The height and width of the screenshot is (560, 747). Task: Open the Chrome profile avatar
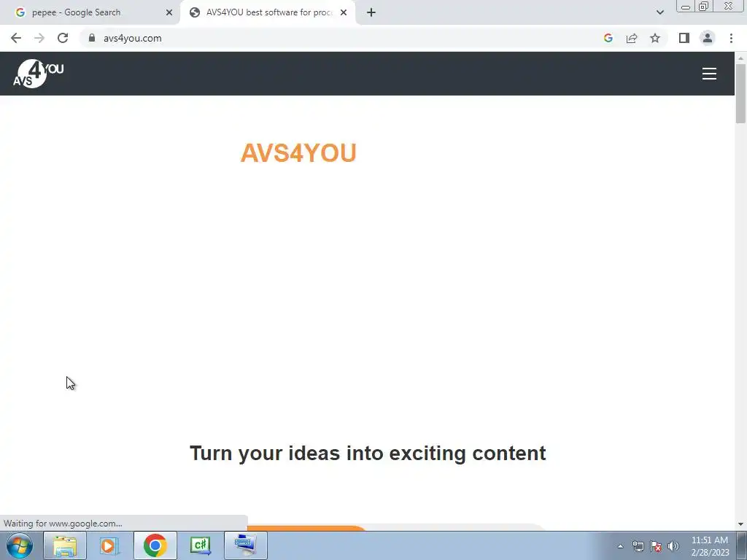coord(708,38)
